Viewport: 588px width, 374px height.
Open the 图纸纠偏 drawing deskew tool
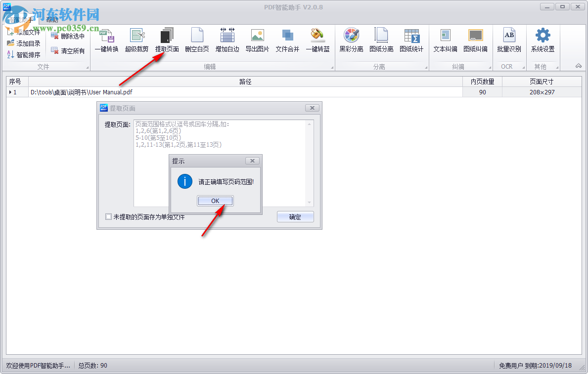[476, 41]
